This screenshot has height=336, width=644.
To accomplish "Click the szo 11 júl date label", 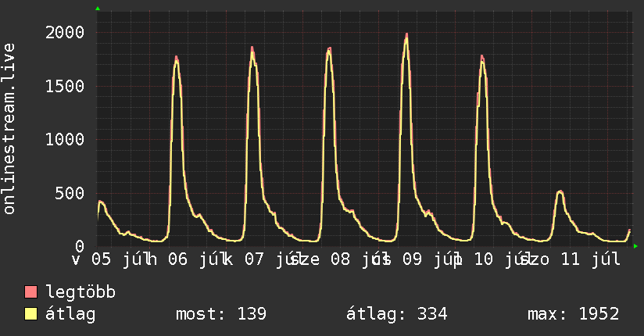I will tap(569, 259).
